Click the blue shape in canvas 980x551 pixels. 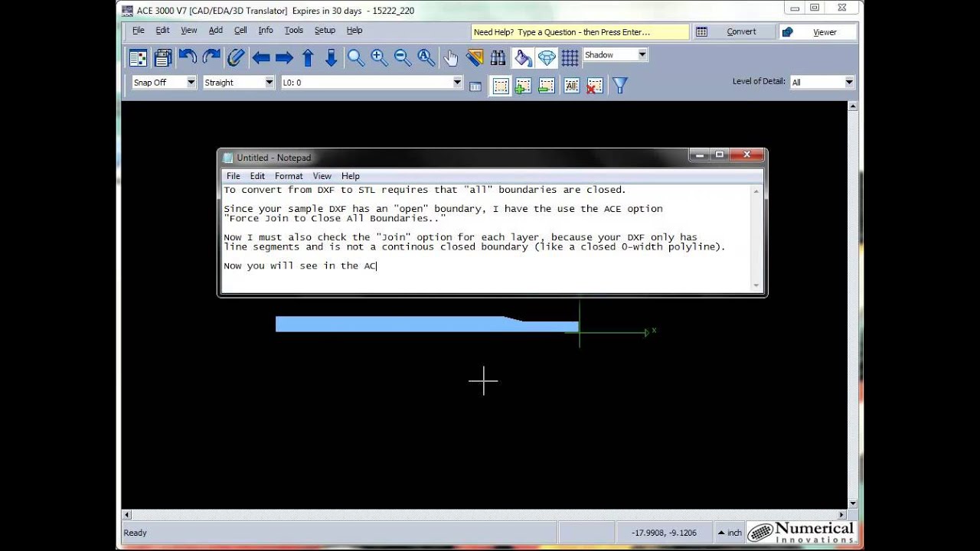pos(426,324)
